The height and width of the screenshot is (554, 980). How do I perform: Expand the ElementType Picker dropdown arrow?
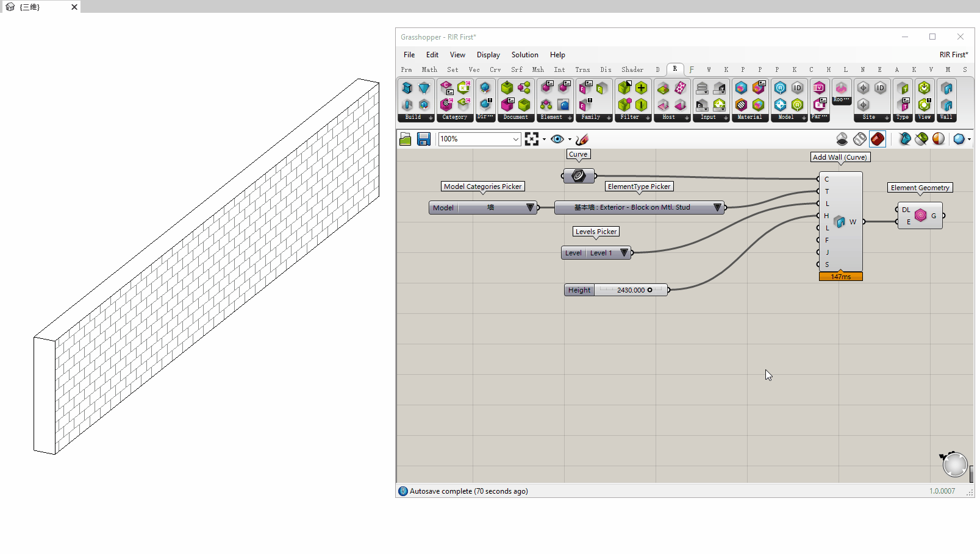tap(717, 208)
